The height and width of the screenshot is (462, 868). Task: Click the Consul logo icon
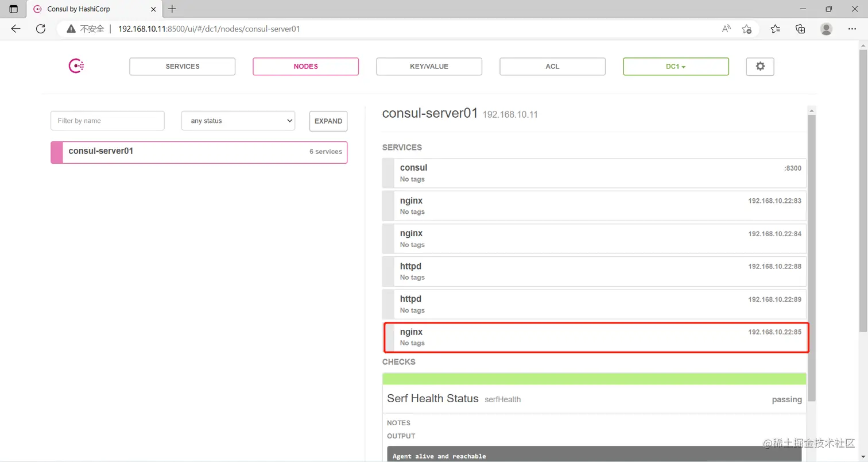click(x=76, y=66)
